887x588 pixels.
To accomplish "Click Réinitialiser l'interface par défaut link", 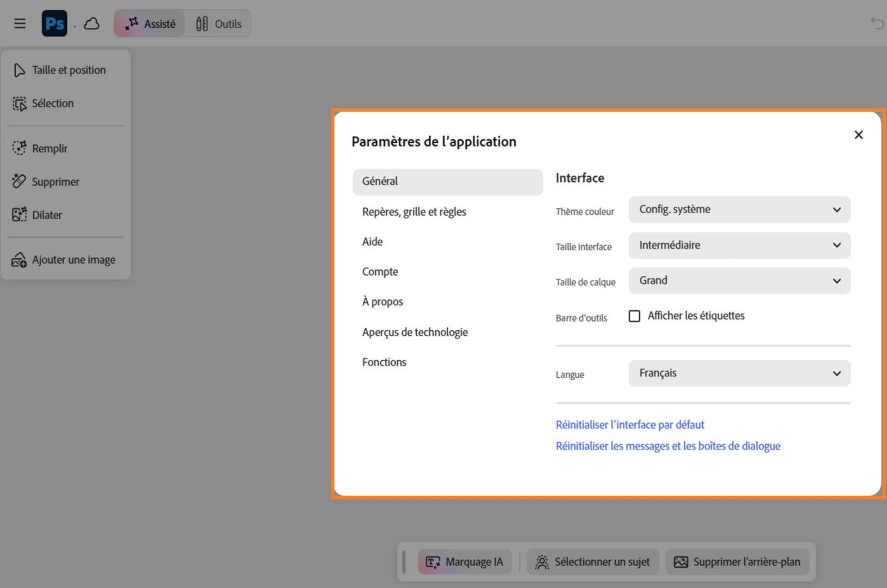I will [x=630, y=424].
